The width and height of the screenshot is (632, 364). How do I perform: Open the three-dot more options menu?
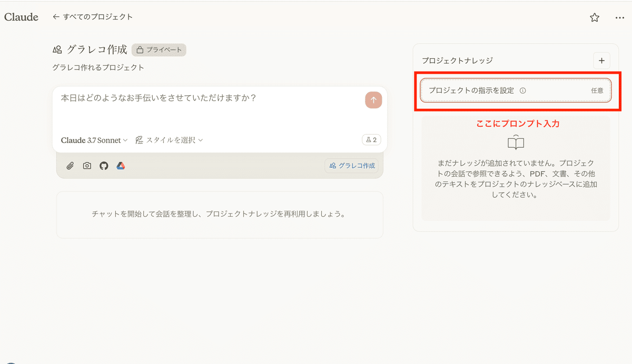coord(619,17)
